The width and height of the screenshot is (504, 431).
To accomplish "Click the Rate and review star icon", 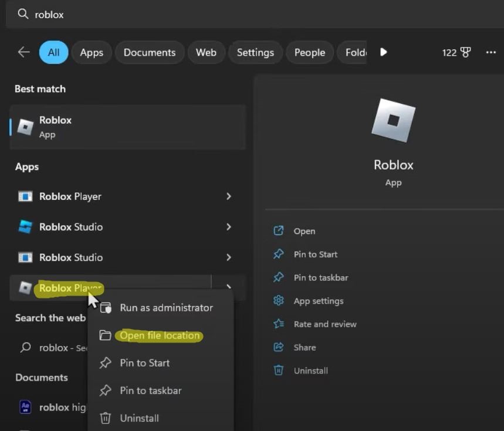I will pyautogui.click(x=278, y=324).
